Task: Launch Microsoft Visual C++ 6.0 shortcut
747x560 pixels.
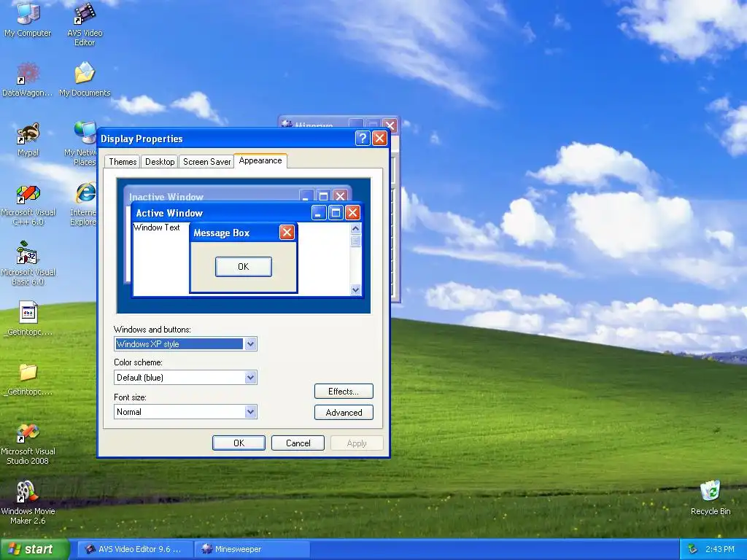Action: click(28, 205)
